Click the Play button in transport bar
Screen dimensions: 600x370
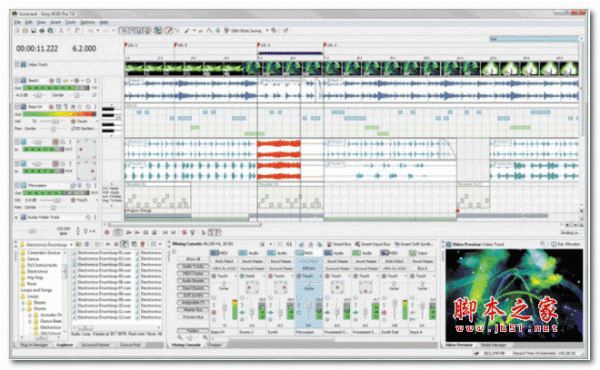point(137,232)
